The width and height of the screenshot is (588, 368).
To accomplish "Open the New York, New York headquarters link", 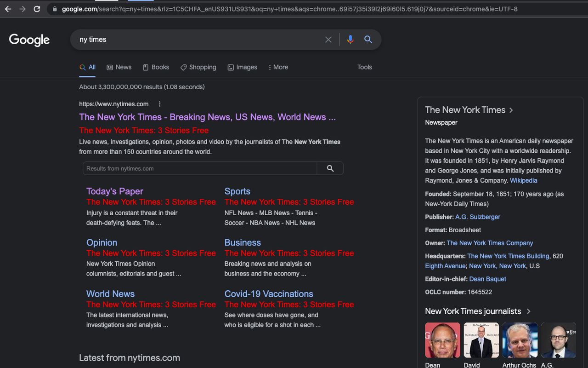I will (x=498, y=266).
